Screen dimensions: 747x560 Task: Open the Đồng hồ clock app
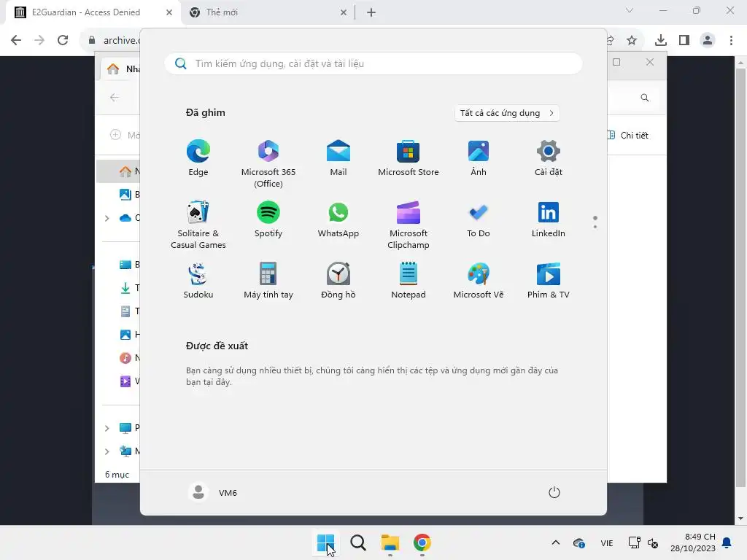click(x=338, y=281)
